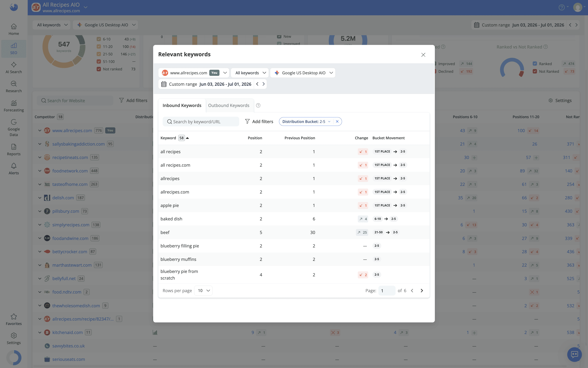Toggle the New checkbox in chart legend
The width and height of the screenshot is (588, 368).
point(279,37)
